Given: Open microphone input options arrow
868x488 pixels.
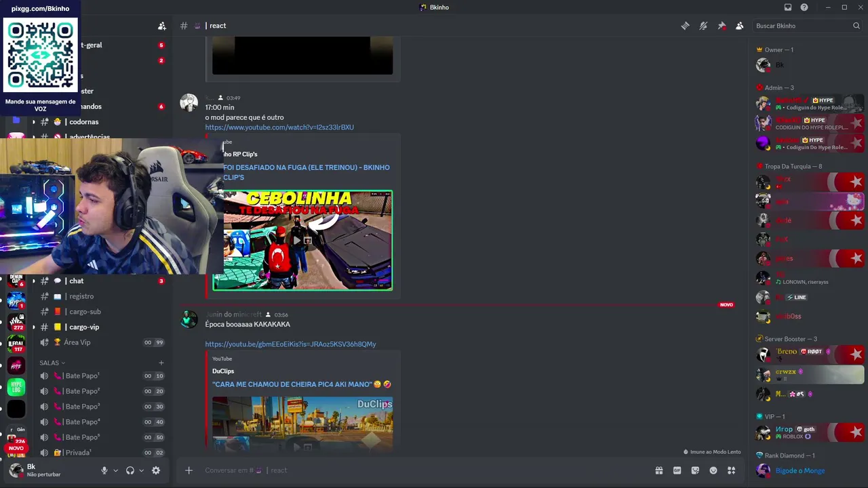Looking at the screenshot, I should (x=115, y=470).
